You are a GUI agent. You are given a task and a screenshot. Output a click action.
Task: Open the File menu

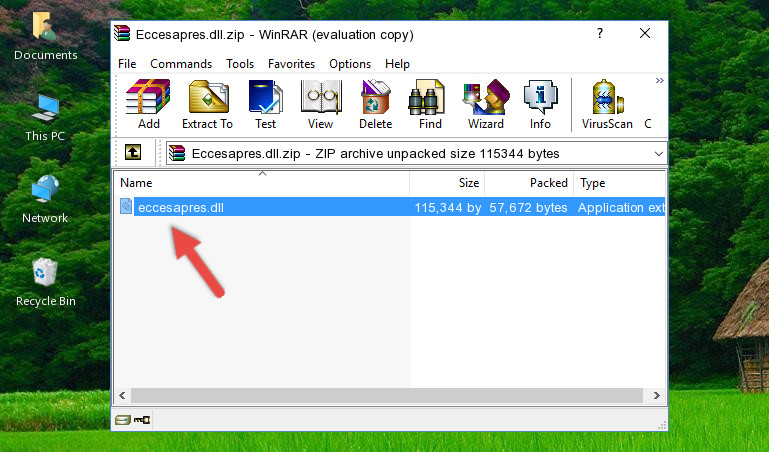coord(127,64)
